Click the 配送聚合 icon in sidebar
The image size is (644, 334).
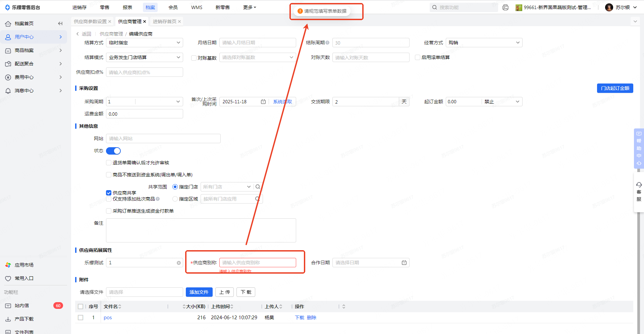pyautogui.click(x=8, y=64)
